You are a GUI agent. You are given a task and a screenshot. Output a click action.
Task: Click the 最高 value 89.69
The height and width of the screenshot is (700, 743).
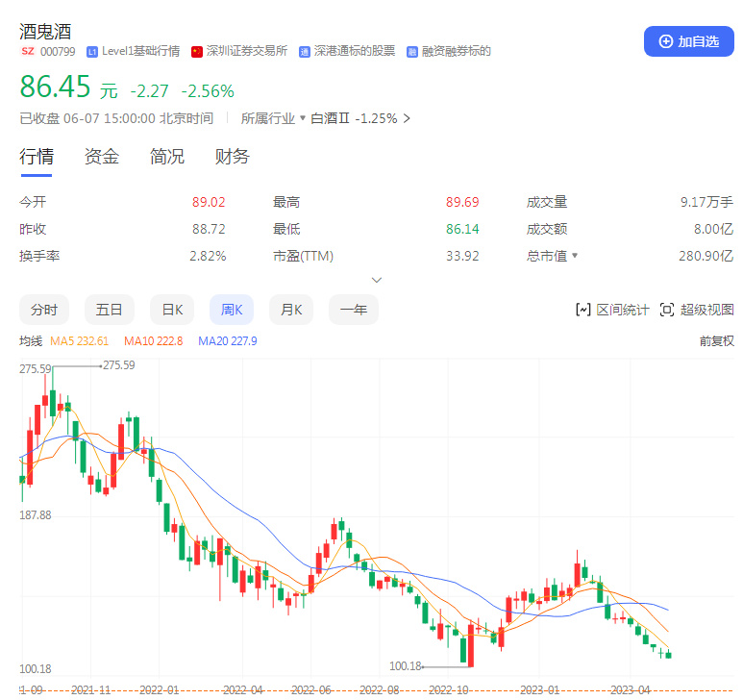(462, 202)
